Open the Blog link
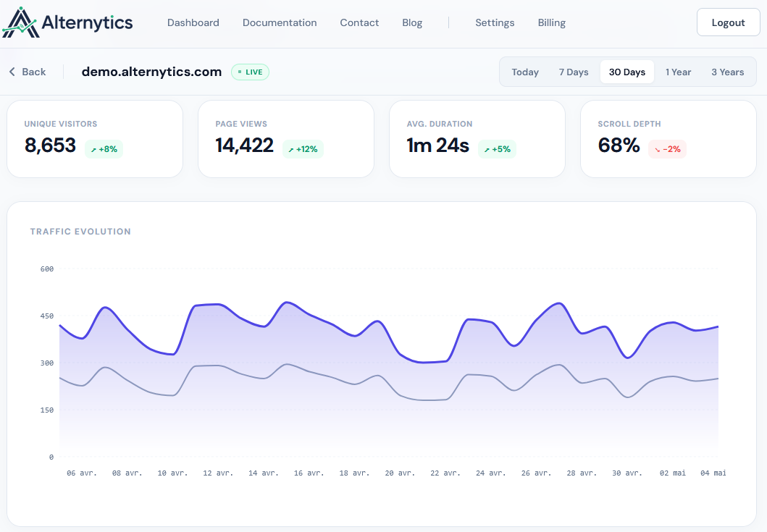This screenshot has width=767, height=532. tap(412, 22)
